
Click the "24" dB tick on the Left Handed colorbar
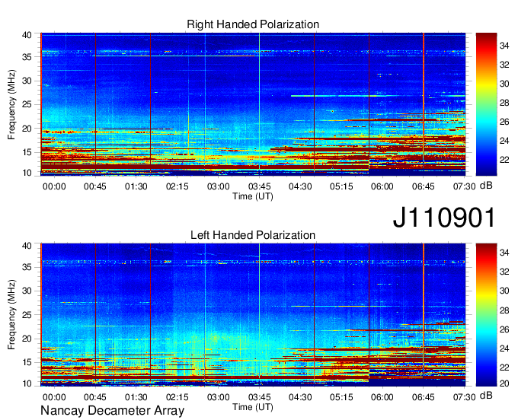tap(504, 348)
